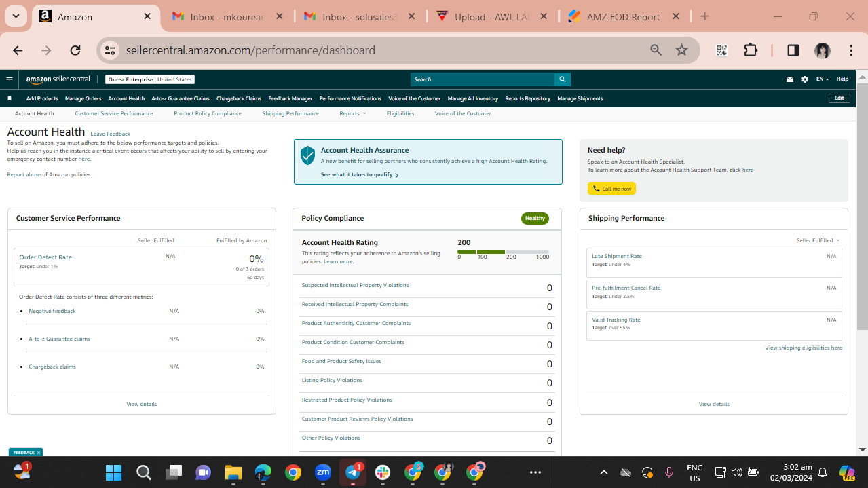Open the browser zoom magnifier icon

[656, 50]
